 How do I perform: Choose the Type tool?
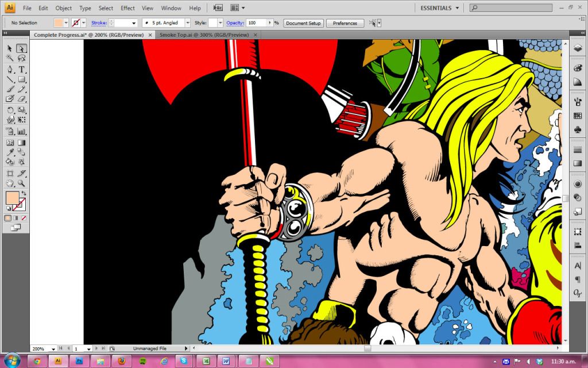tap(21, 69)
